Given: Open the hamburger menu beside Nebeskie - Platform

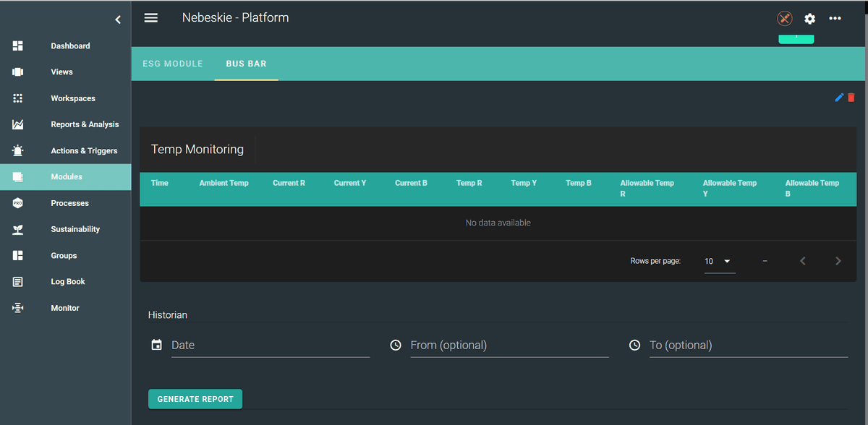Looking at the screenshot, I should 150,17.
